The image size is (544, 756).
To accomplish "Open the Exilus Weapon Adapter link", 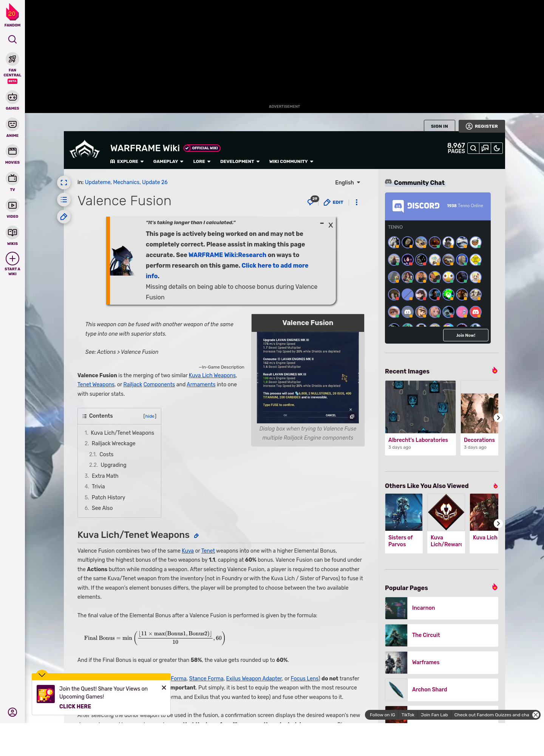I will tap(254, 679).
